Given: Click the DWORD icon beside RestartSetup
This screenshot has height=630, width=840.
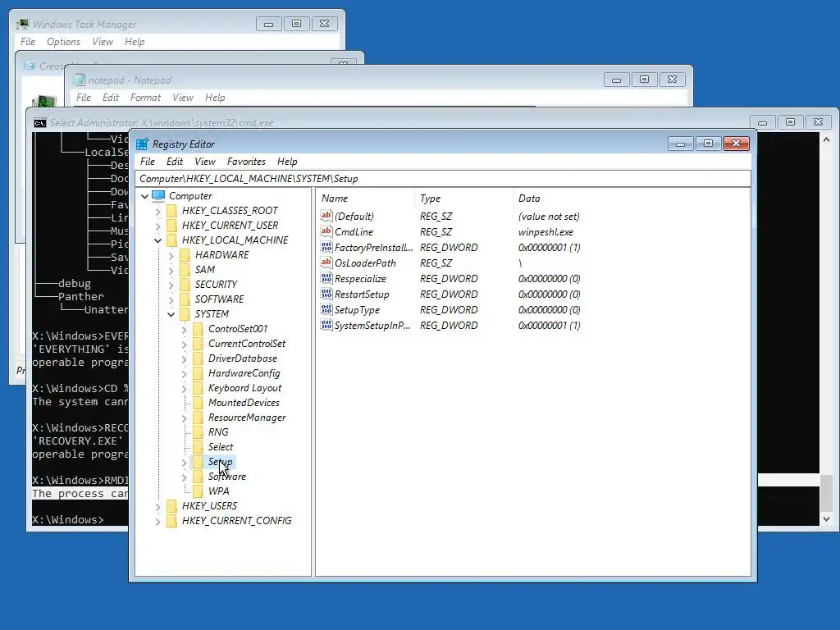Looking at the screenshot, I should 326,294.
